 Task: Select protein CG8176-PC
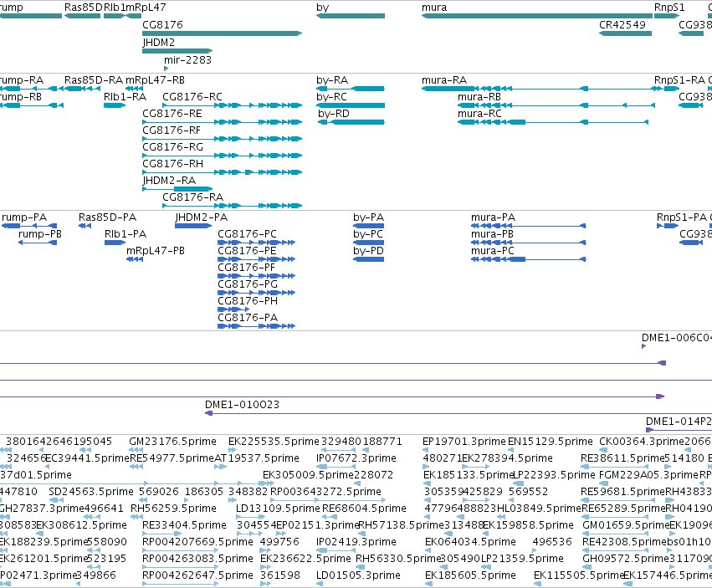[257, 243]
